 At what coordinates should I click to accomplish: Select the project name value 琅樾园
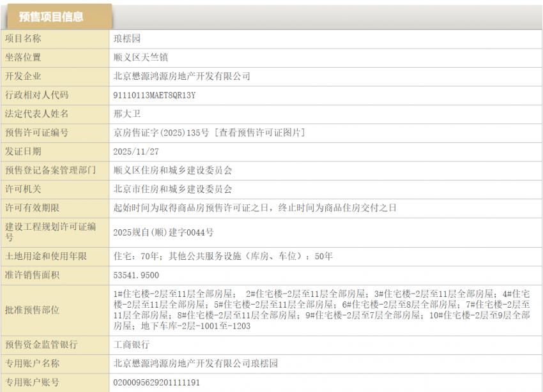(x=126, y=38)
